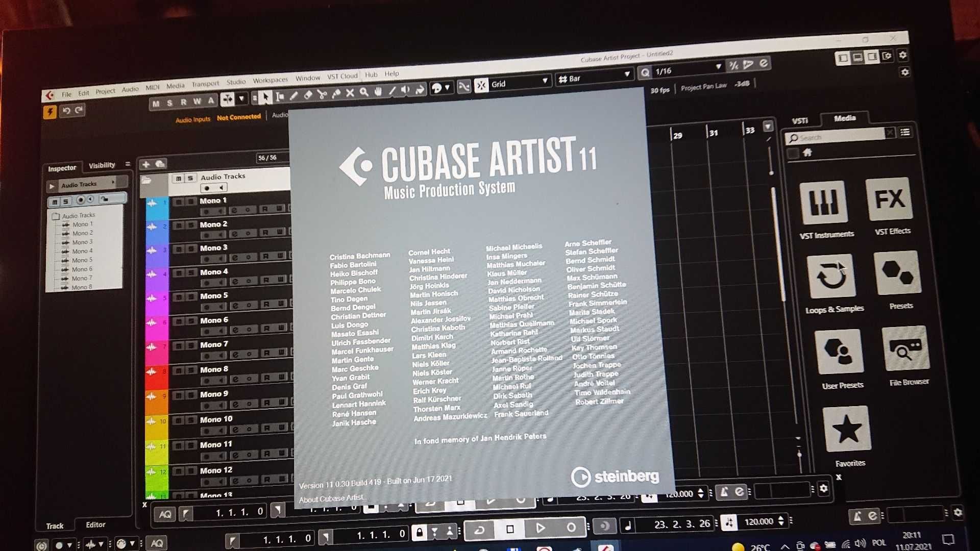Open User Presets tile
The width and height of the screenshot is (980, 551).
pos(840,352)
